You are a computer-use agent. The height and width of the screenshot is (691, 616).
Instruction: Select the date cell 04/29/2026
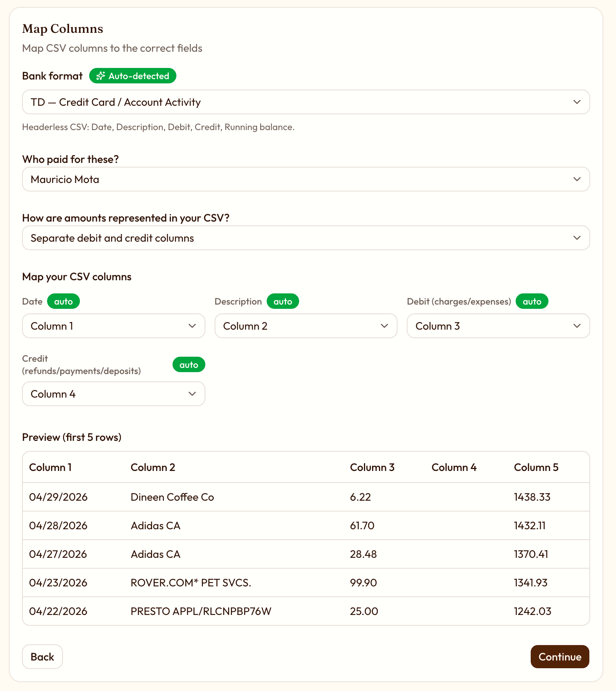[x=58, y=497]
